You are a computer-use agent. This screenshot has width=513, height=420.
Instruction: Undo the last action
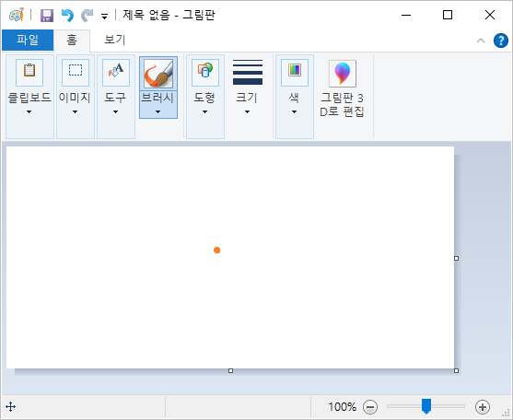tap(67, 15)
